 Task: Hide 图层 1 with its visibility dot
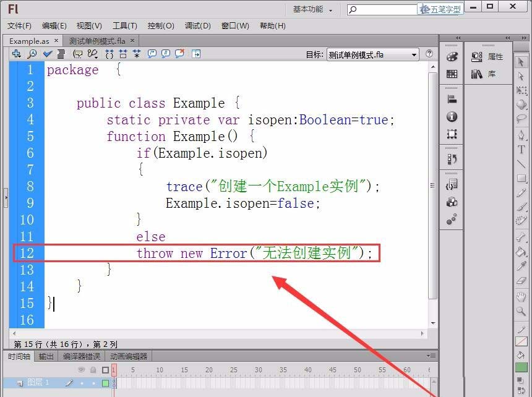[82, 383]
